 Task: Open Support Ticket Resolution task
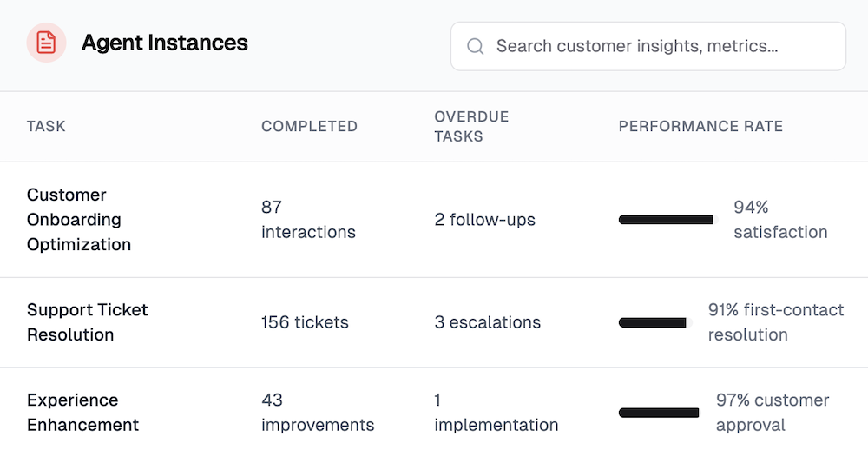click(x=88, y=322)
